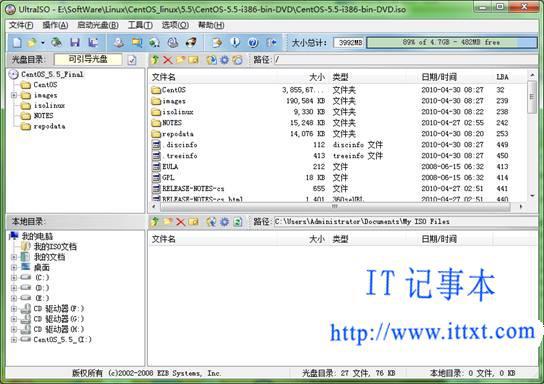Click the blue Info icon in main toolbar

pos(235,42)
